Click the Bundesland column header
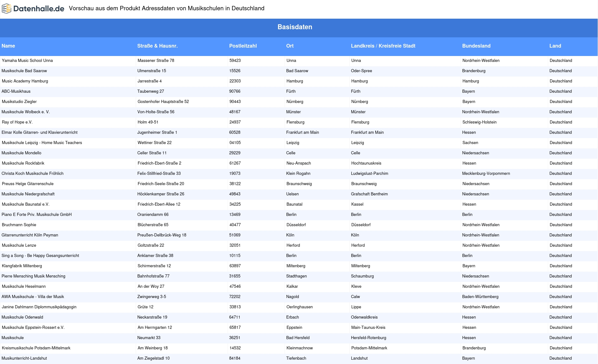The width and height of the screenshot is (598, 364). tap(476, 46)
